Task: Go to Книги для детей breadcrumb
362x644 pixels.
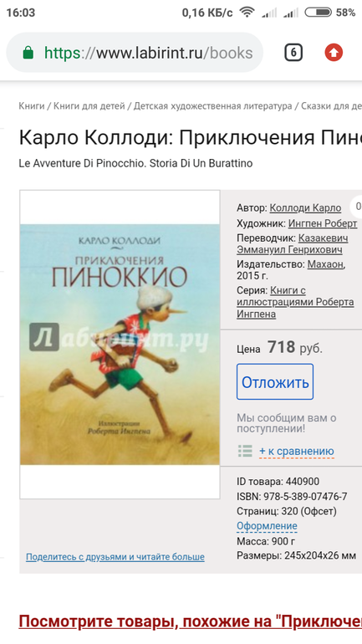Action: [89, 106]
